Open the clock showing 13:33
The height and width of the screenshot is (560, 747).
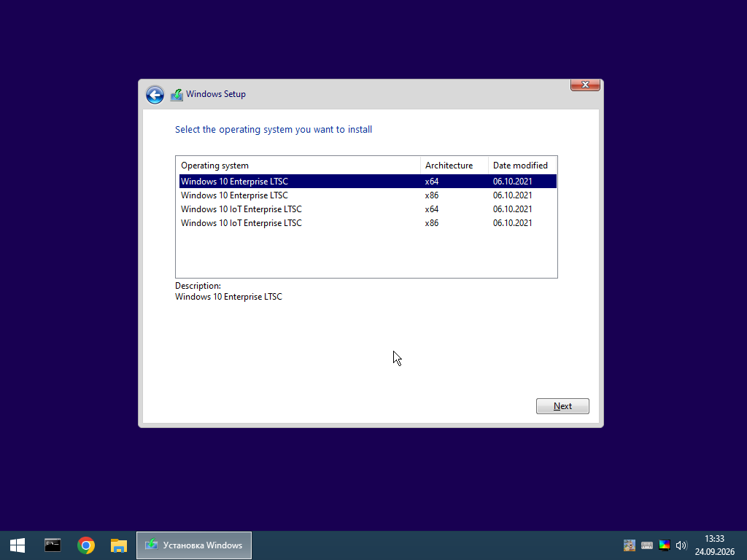[714, 545]
